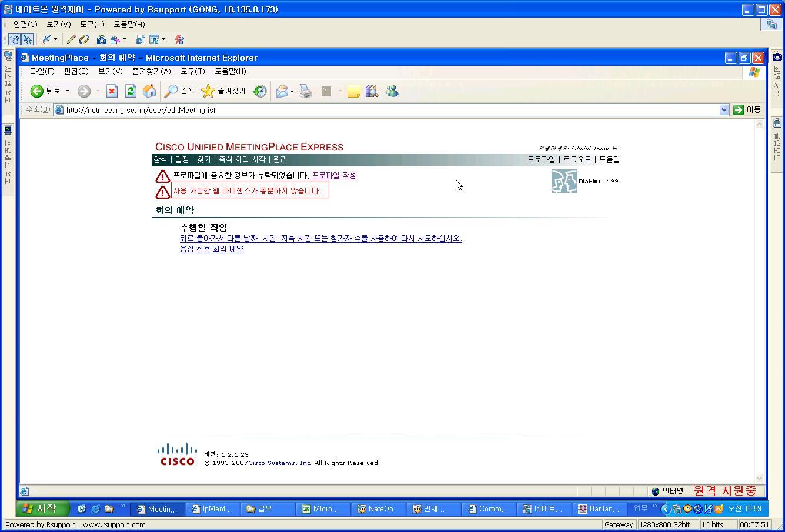The width and height of the screenshot is (785, 532).
Task: Expand the Back button history dropdown arrow
Action: coord(68,91)
